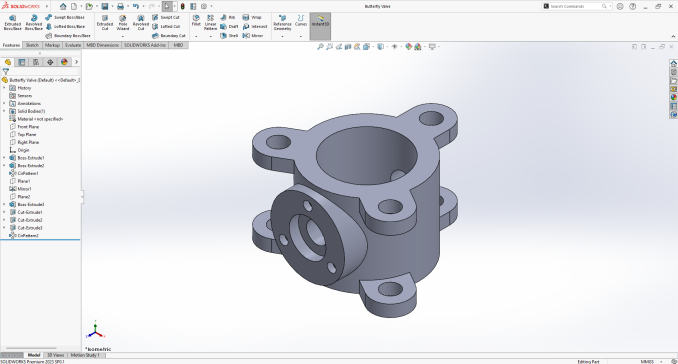Viewport: 678px width, 364px height.
Task: Click the Print icon in top toolbar
Action: (x=120, y=6)
